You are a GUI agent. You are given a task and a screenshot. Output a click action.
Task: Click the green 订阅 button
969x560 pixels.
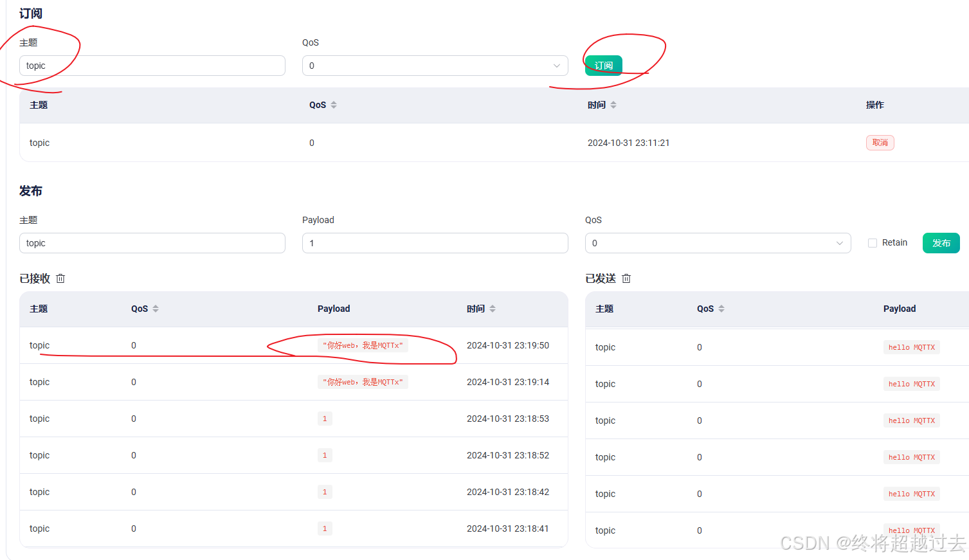coord(603,66)
